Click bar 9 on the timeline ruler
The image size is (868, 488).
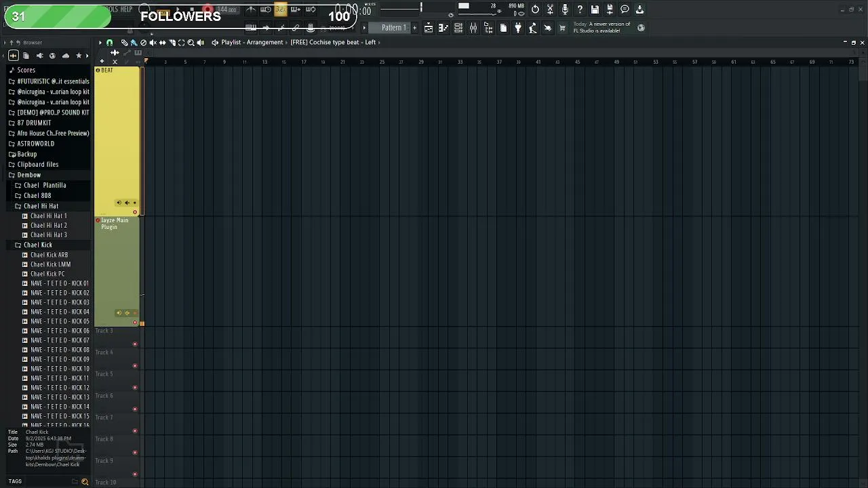point(224,62)
